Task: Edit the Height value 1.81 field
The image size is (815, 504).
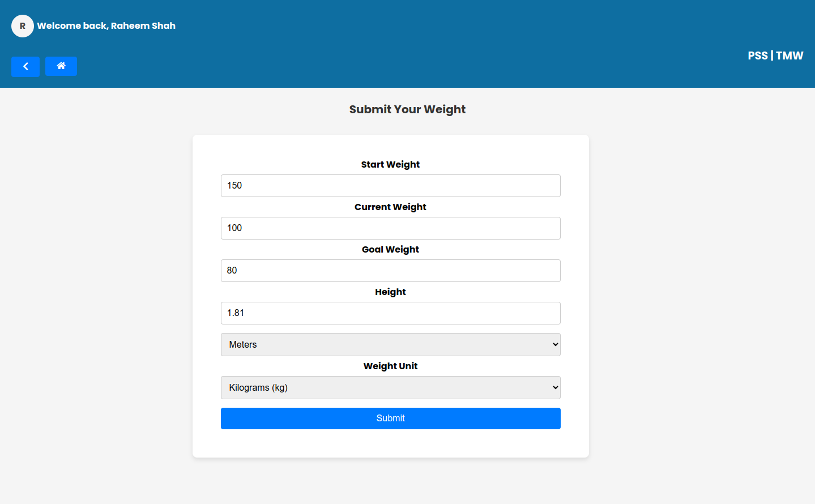Action: [391, 313]
